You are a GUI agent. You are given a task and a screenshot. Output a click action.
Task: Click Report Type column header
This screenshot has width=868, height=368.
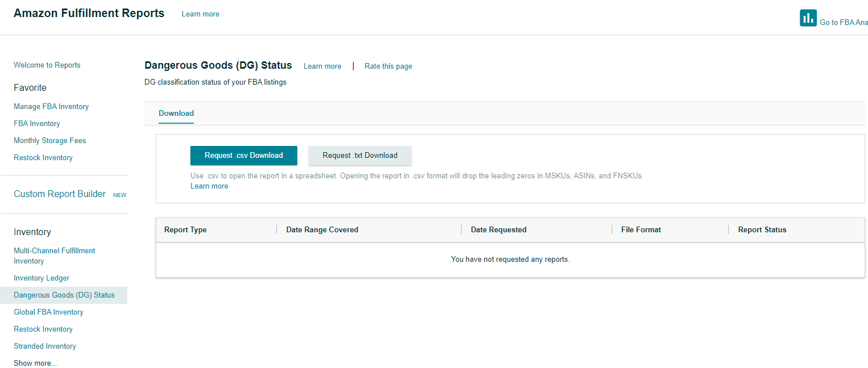[185, 229]
